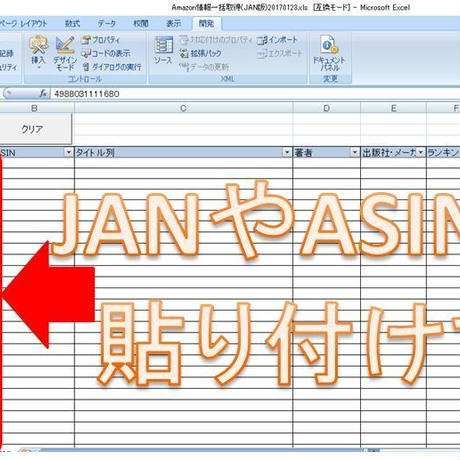Viewport: 460px width, 460px height.
Task: Open プロパティ properties
Action: pos(100,40)
